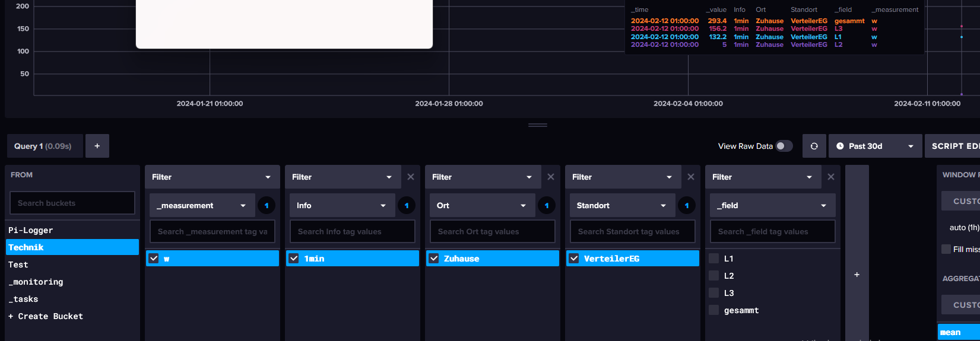Image resolution: width=980 pixels, height=341 pixels.
Task: Focus the Search Ort tag values field
Action: click(x=493, y=231)
